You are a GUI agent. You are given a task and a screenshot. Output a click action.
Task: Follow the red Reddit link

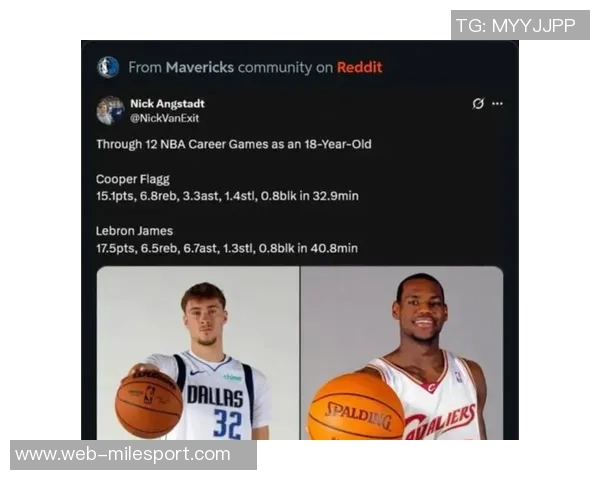point(359,67)
